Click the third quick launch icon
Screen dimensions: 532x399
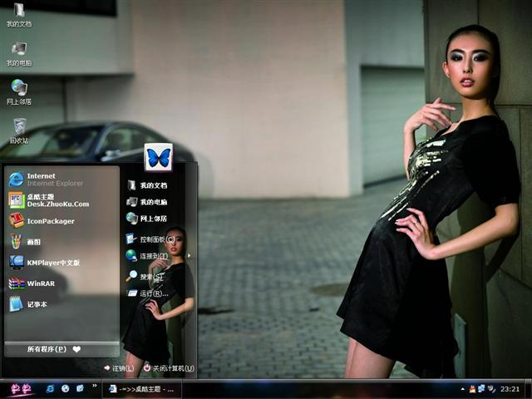tap(80, 389)
